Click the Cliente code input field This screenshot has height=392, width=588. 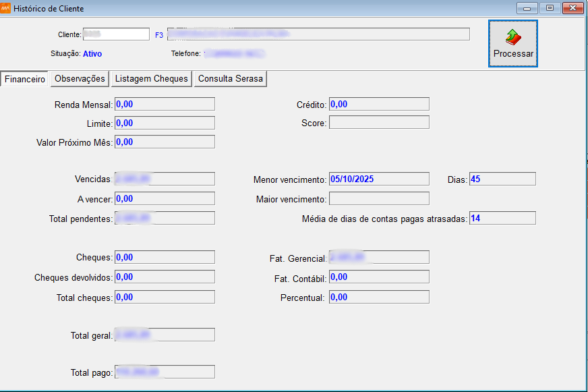tap(115, 34)
